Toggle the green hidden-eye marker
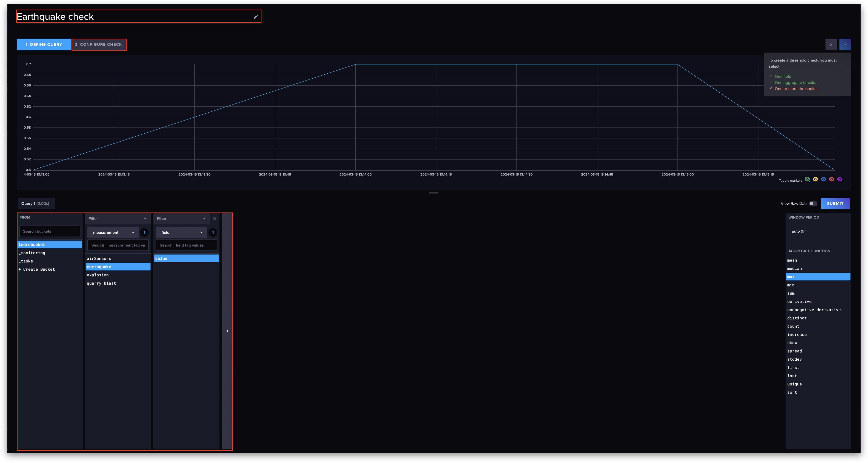868x463 pixels. [807, 179]
